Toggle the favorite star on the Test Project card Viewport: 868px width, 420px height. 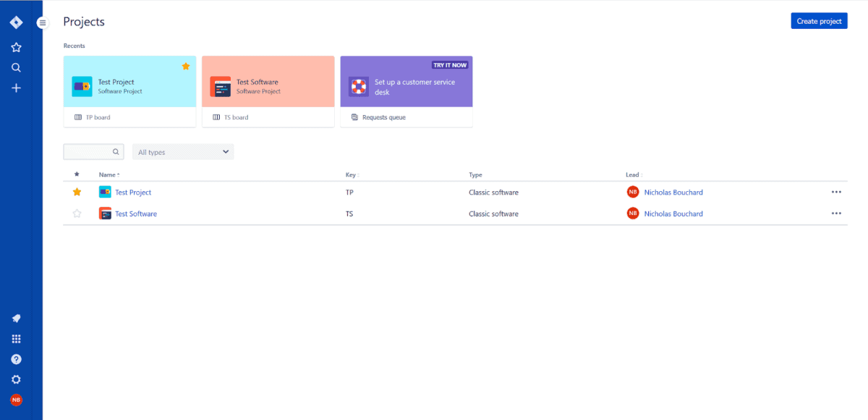(186, 66)
